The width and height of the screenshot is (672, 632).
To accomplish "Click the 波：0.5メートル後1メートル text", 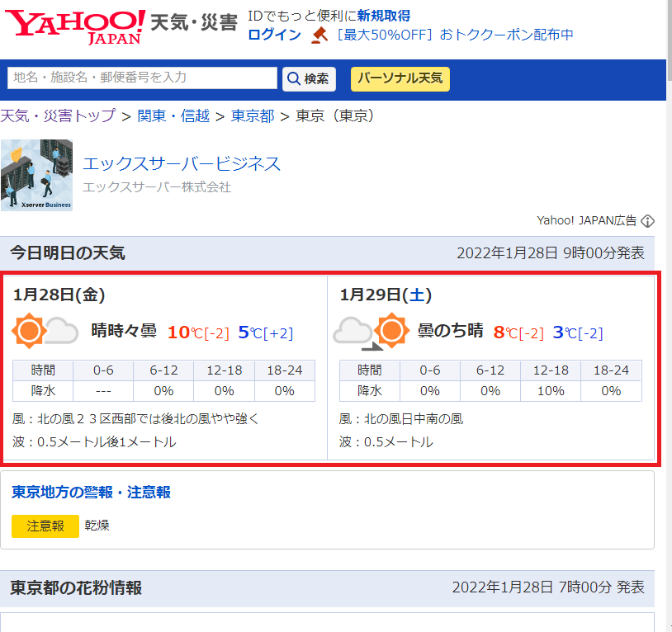I will [x=94, y=442].
